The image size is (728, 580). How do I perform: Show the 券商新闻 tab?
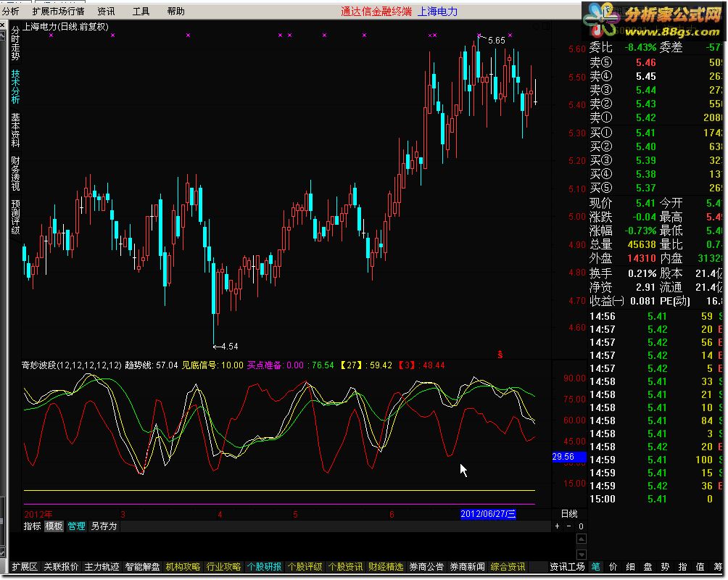pyautogui.click(x=467, y=566)
